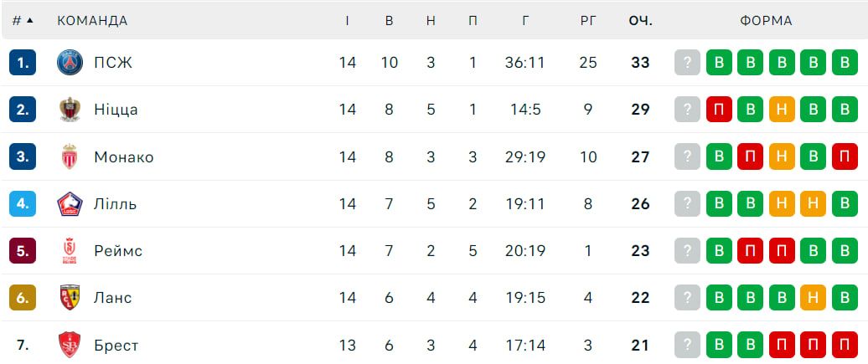Click the Monaco club crest icon
Screen dimensions: 868x364
point(70,156)
